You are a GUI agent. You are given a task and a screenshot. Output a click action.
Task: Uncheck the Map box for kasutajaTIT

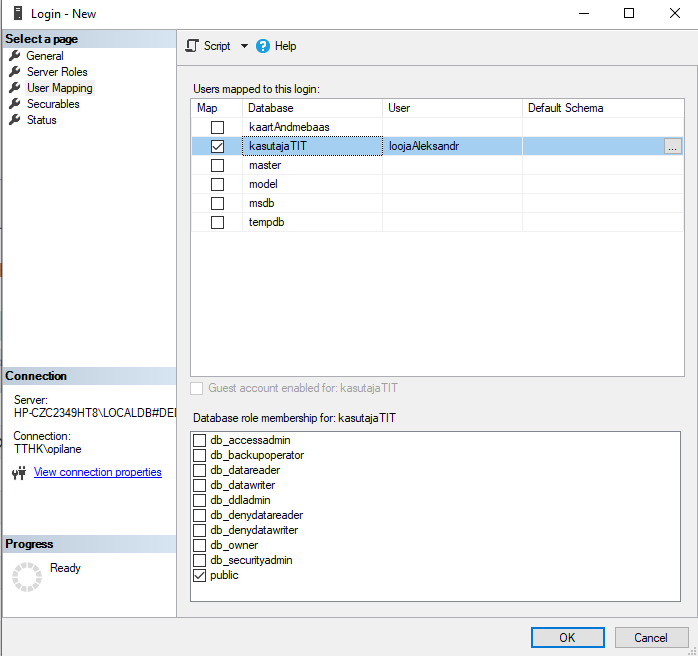tap(217, 146)
